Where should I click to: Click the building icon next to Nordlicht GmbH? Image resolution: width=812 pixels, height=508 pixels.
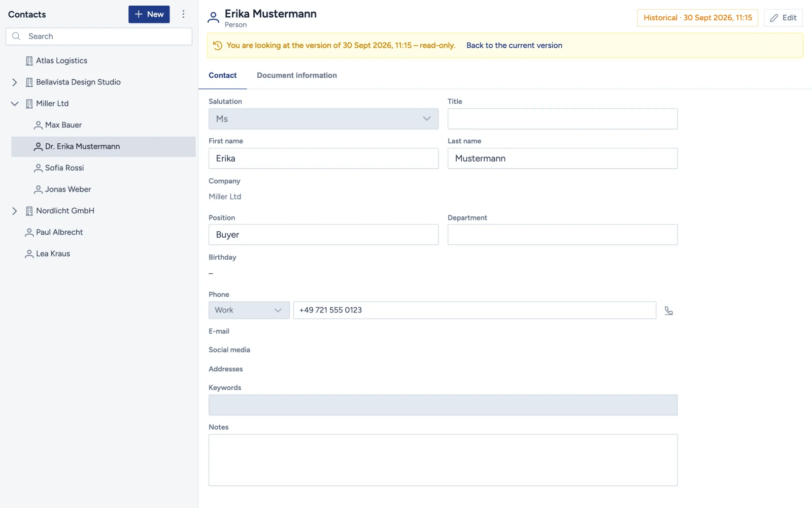point(29,211)
